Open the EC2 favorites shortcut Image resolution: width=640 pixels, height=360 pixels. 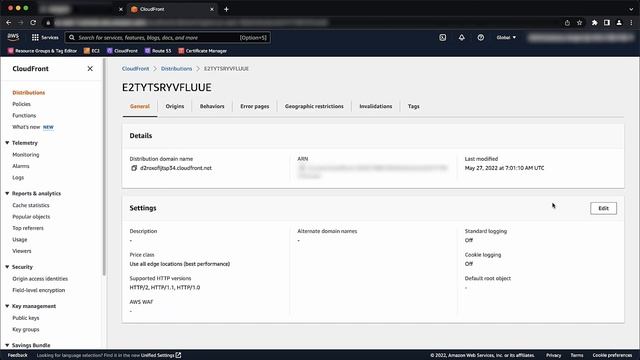[92, 51]
